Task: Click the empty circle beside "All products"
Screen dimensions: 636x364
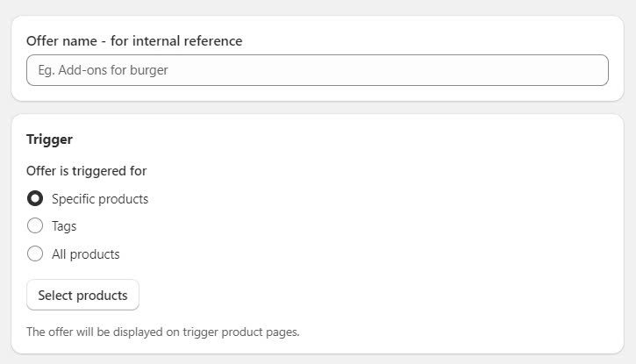Action: pyautogui.click(x=35, y=254)
